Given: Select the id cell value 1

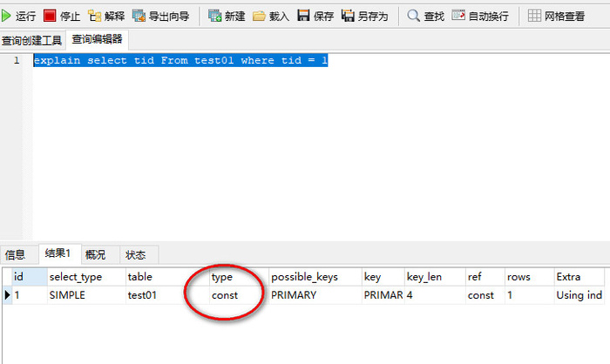Looking at the screenshot, I should pos(30,295).
